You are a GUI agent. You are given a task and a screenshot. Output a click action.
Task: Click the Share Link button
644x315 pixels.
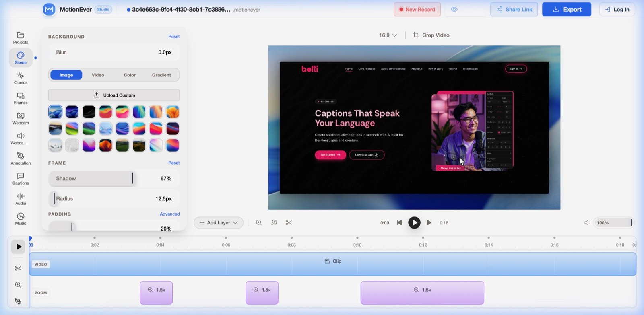coord(514,9)
